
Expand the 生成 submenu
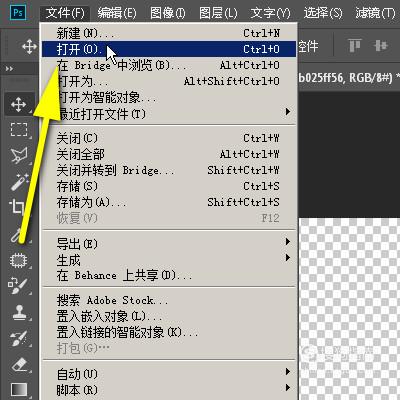169,260
